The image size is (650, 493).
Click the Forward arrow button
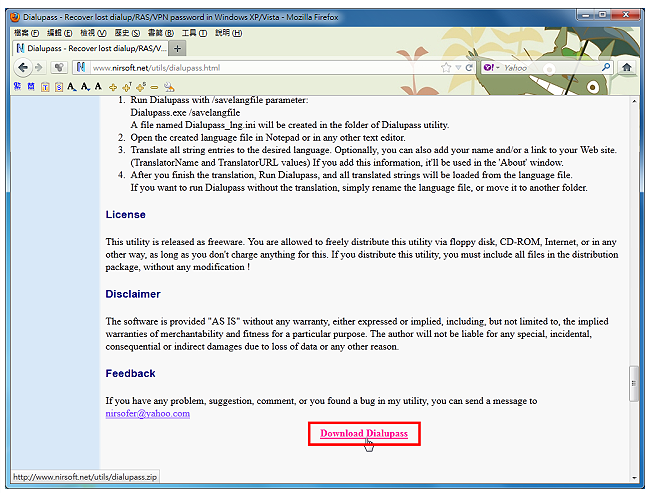click(39, 68)
